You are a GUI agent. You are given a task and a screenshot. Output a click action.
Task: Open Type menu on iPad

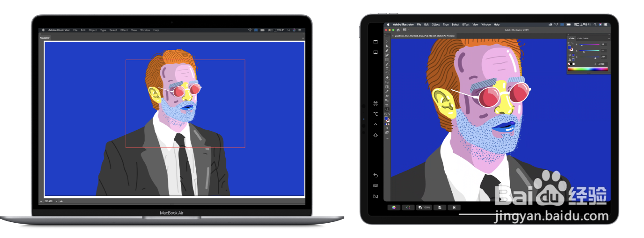tap(446, 24)
